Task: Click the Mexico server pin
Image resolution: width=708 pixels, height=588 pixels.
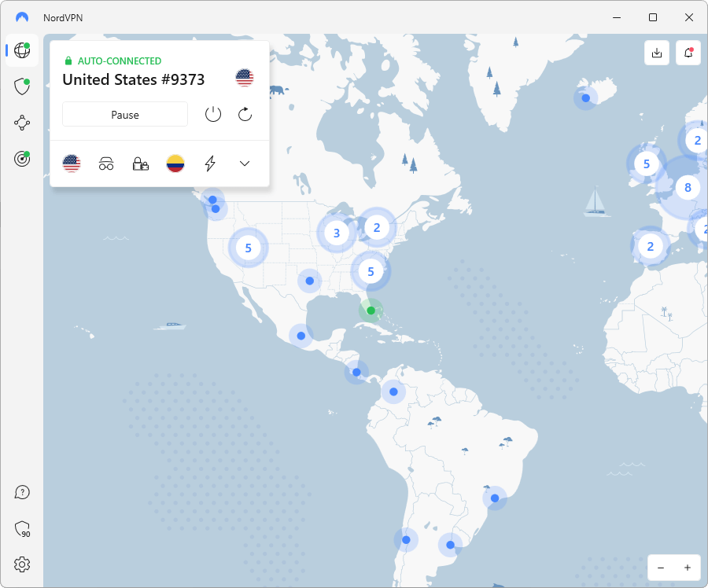Action: (301, 336)
